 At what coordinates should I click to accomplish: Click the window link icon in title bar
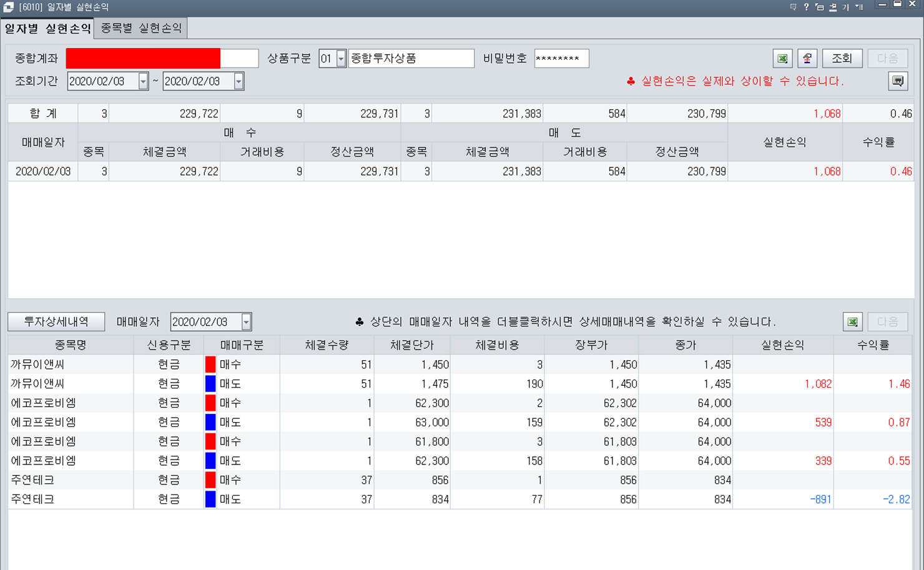819,7
